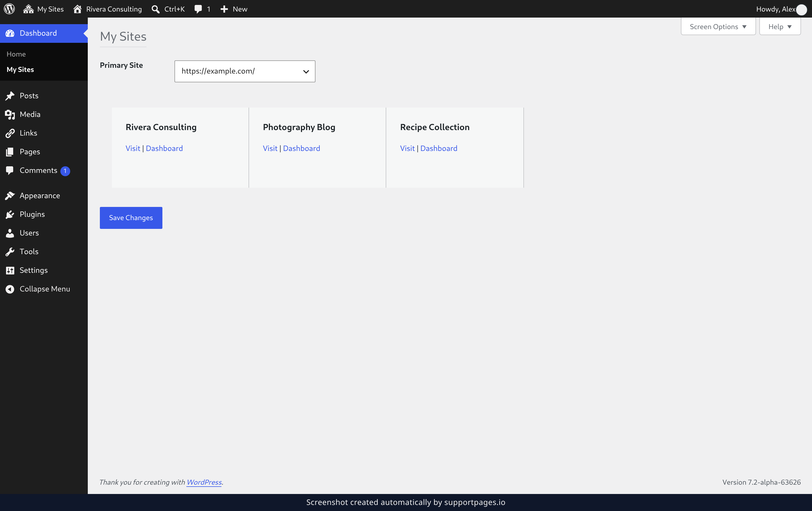Open the Appearance menu
Image resolution: width=812 pixels, height=511 pixels.
click(44, 196)
